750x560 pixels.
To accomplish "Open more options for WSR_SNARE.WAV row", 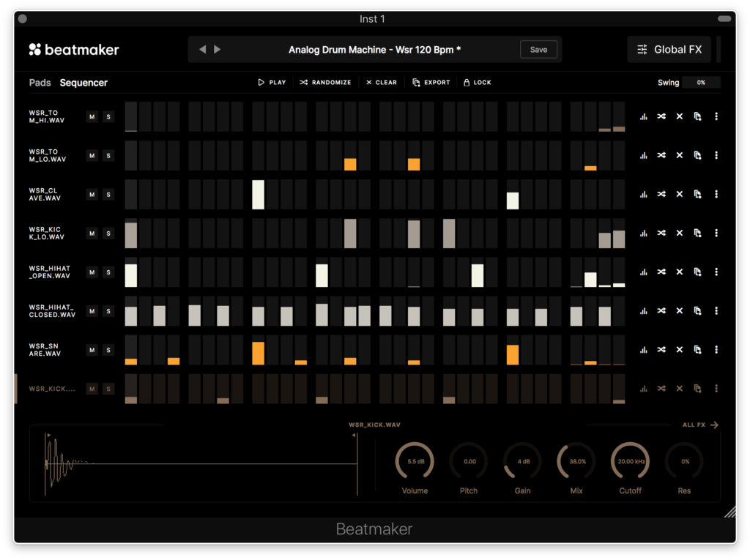I will 716,350.
